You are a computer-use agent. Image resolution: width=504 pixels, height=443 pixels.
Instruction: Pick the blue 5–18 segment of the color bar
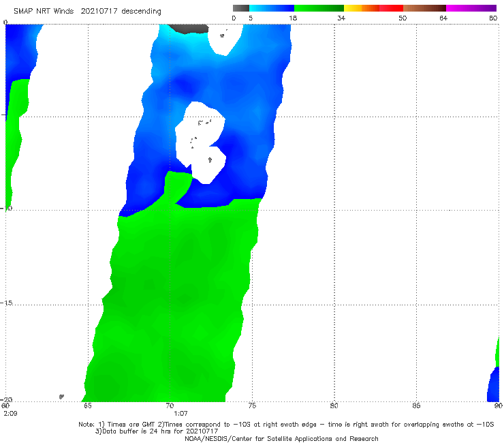[x=272, y=8]
